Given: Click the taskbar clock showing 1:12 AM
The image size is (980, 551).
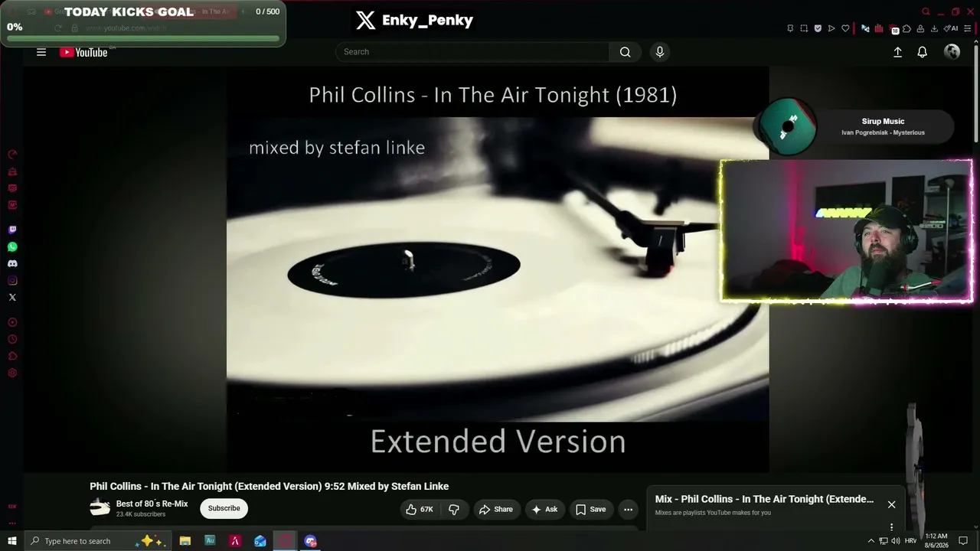Looking at the screenshot, I should [x=936, y=541].
